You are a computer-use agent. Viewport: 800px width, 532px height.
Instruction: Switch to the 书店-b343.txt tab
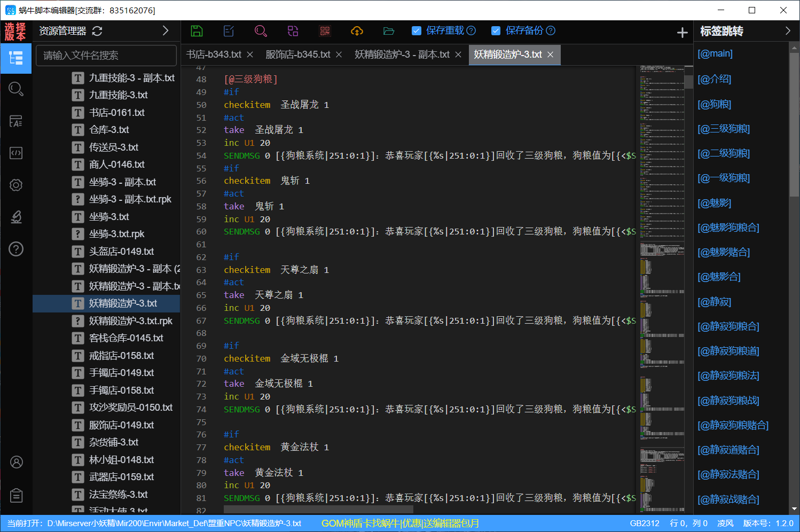coord(214,54)
